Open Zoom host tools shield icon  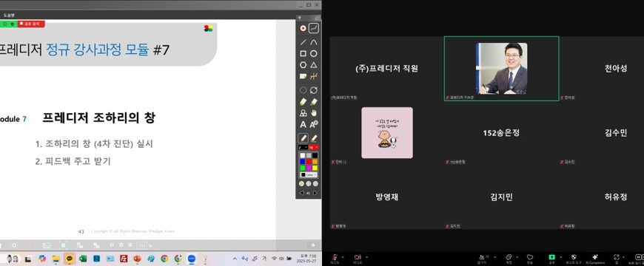click(x=574, y=258)
